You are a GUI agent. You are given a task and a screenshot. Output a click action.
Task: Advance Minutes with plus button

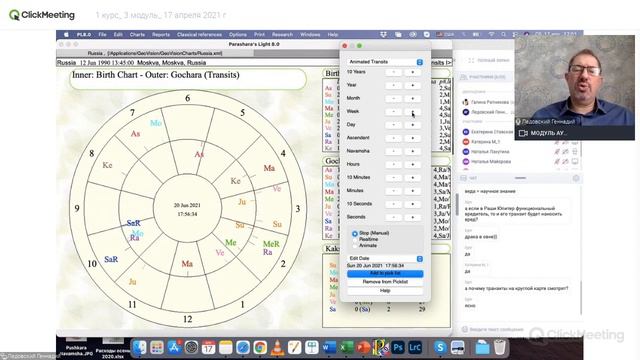[413, 191]
